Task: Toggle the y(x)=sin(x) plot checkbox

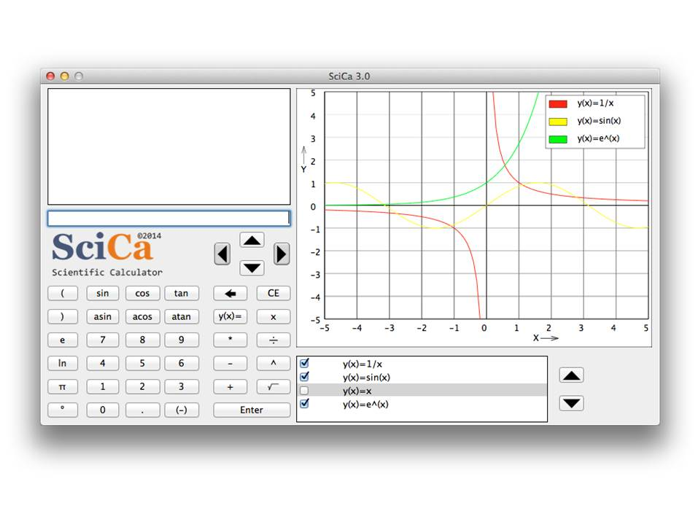Action: pyautogui.click(x=305, y=377)
